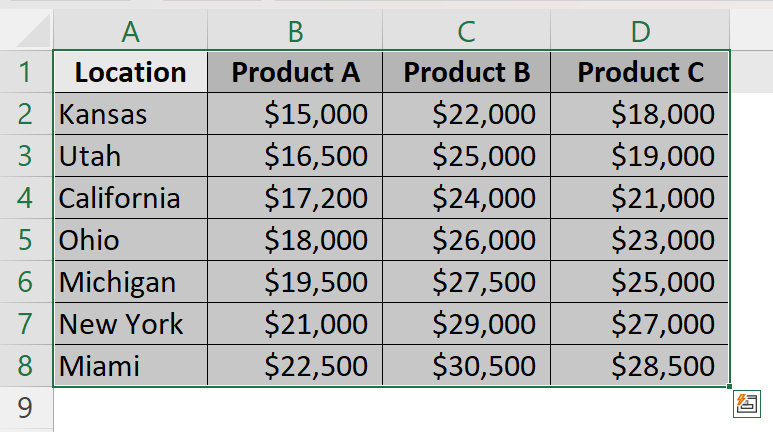Click the Location header cell

point(130,72)
